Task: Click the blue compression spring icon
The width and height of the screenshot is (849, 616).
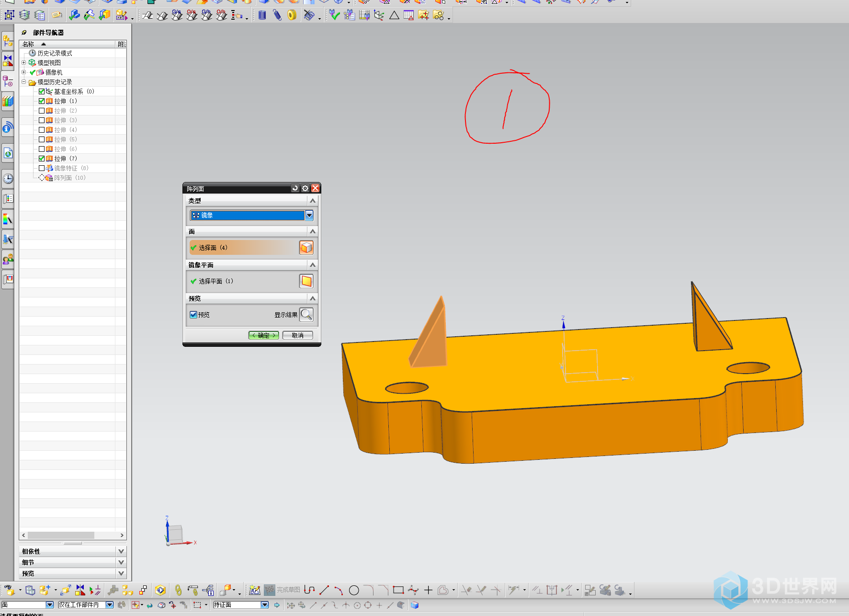Action: [x=277, y=15]
